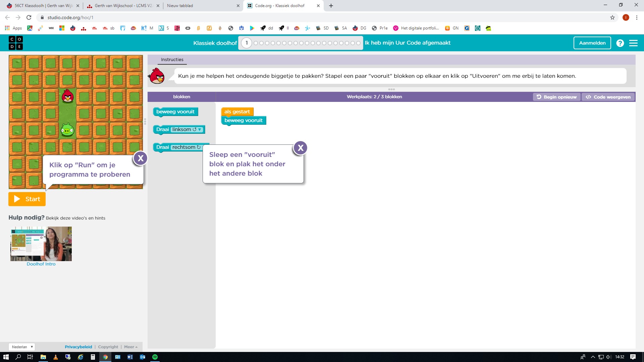The width and height of the screenshot is (644, 362).
Task: Open the Copyright link
Action: (108, 347)
